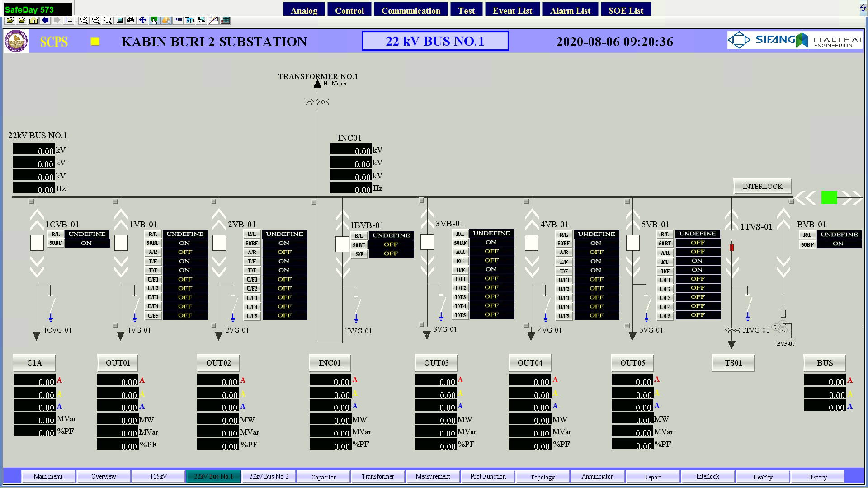Screen dimensions: 868x488
Task: Click the grid table icon in the toolbar
Action: pyautogui.click(x=225, y=20)
